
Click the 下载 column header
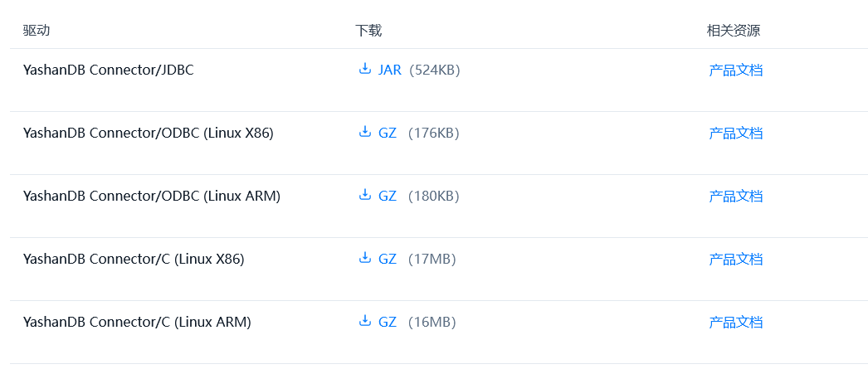tap(368, 31)
